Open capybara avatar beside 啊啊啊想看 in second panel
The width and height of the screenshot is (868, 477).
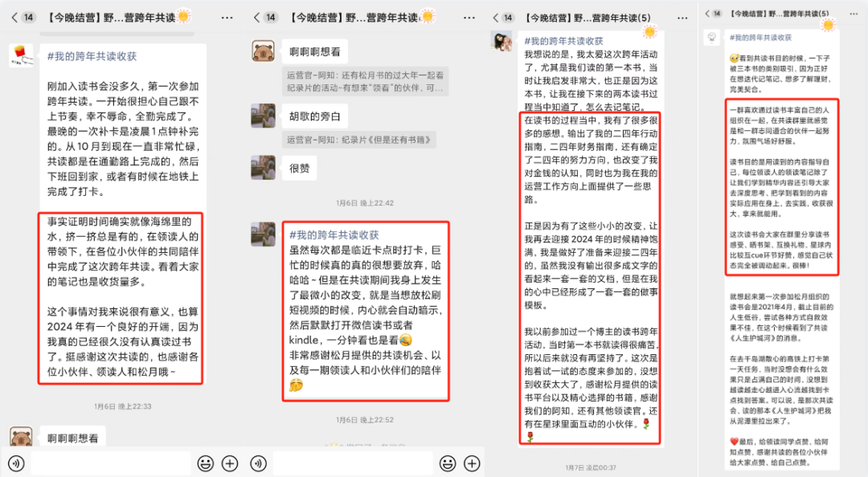[263, 51]
